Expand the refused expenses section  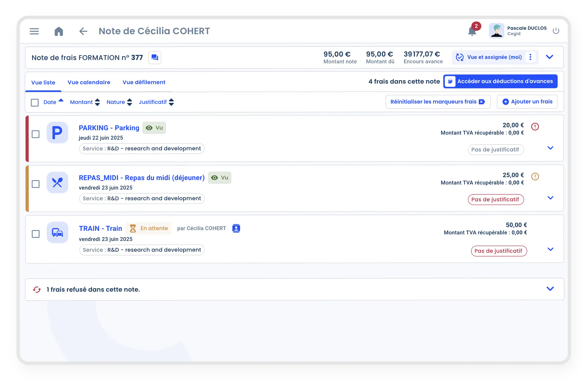tap(550, 289)
